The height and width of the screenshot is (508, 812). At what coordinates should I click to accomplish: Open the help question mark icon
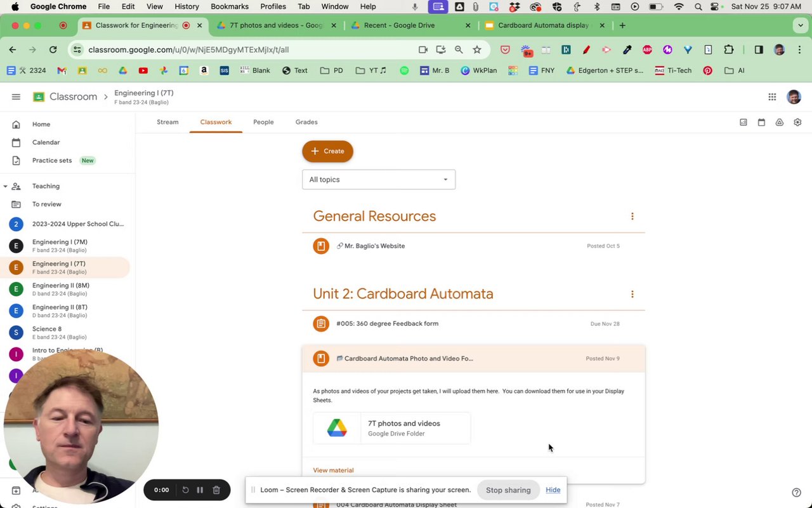pyautogui.click(x=796, y=492)
